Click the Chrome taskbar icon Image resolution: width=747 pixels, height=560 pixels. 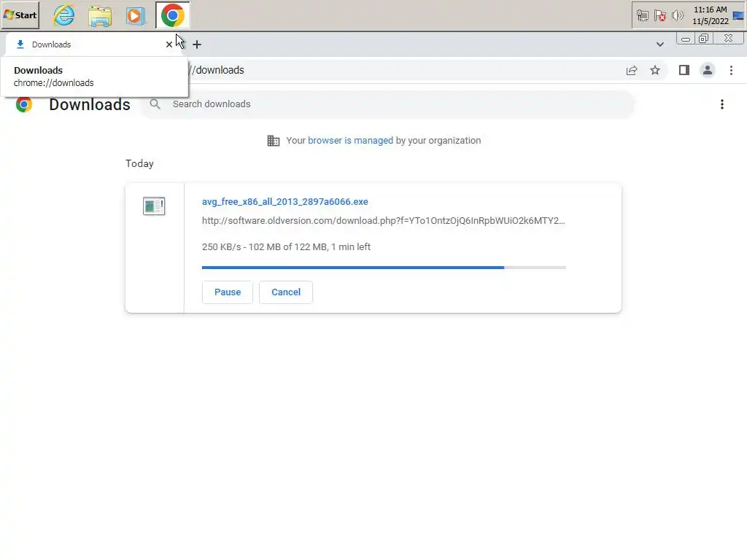(172, 16)
